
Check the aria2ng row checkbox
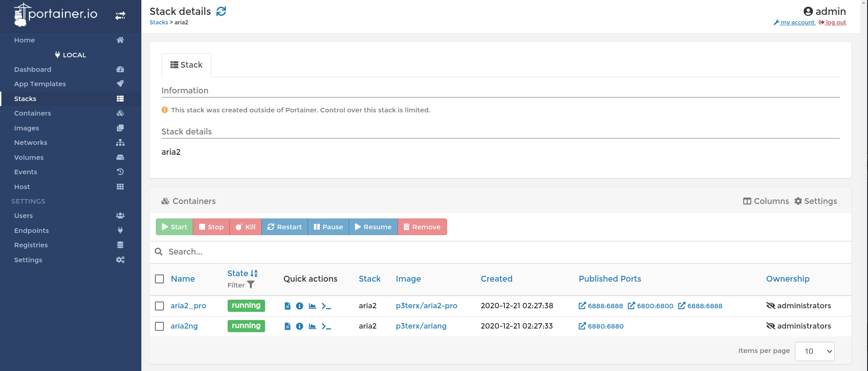(x=159, y=326)
